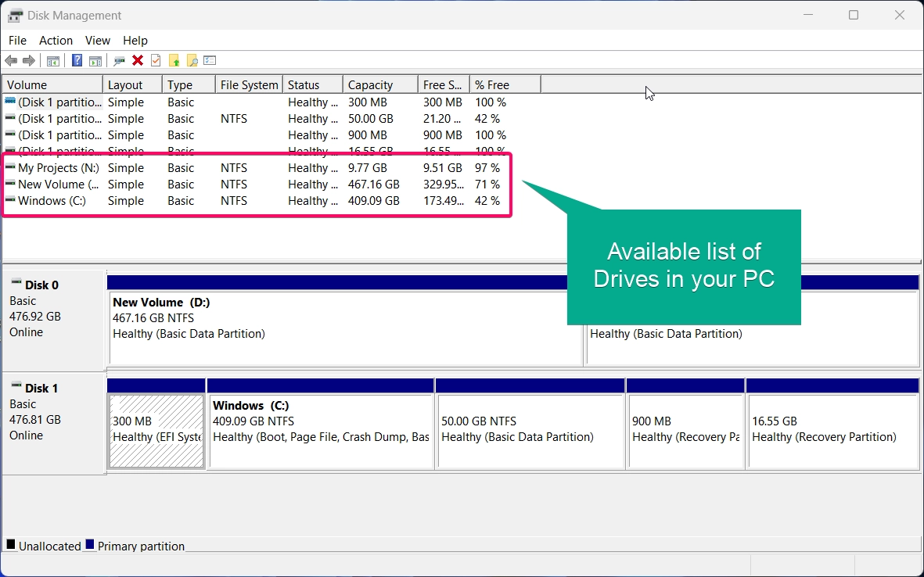924x577 pixels.
Task: Minimize the Disk Management window
Action: point(808,16)
